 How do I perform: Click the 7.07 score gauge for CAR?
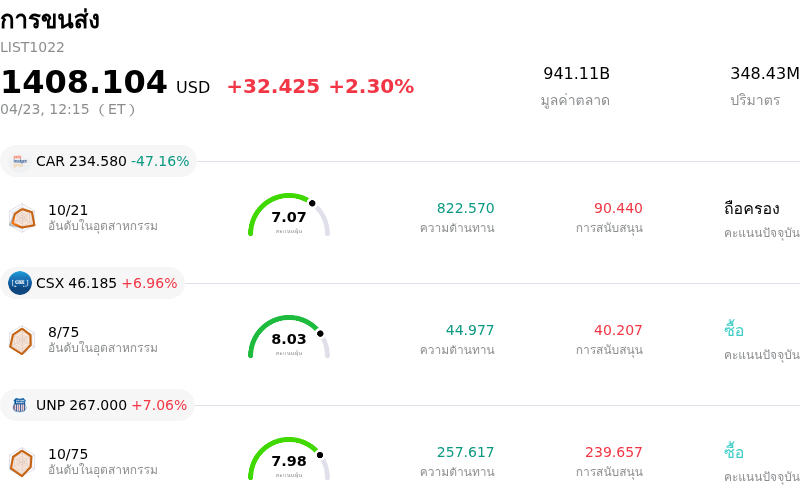[289, 216]
